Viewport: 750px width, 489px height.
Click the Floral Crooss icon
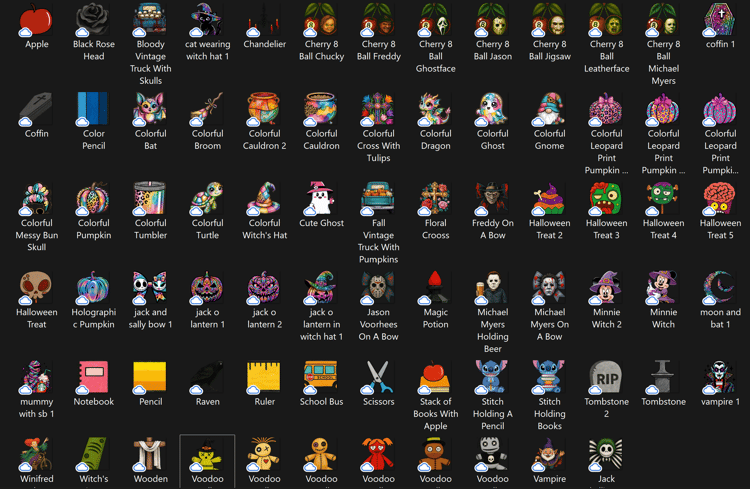(435, 199)
